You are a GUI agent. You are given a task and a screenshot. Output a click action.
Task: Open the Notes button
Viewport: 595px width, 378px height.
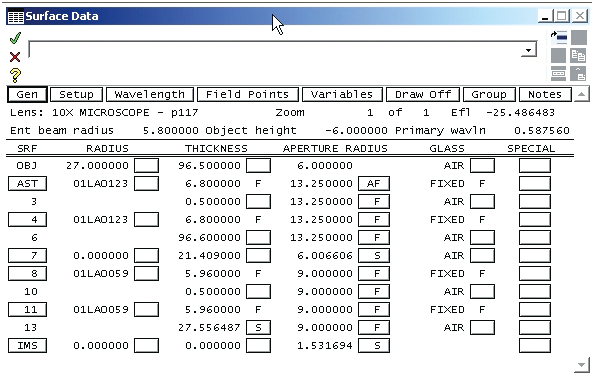tap(545, 94)
